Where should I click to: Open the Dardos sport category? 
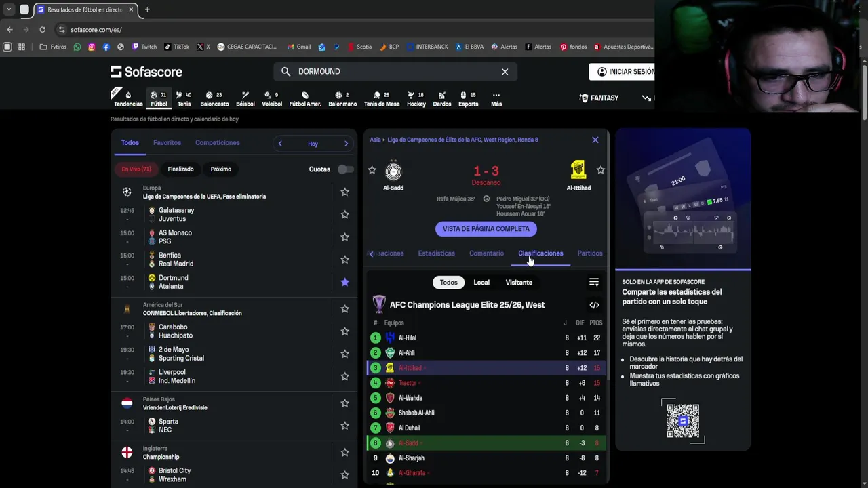point(441,99)
